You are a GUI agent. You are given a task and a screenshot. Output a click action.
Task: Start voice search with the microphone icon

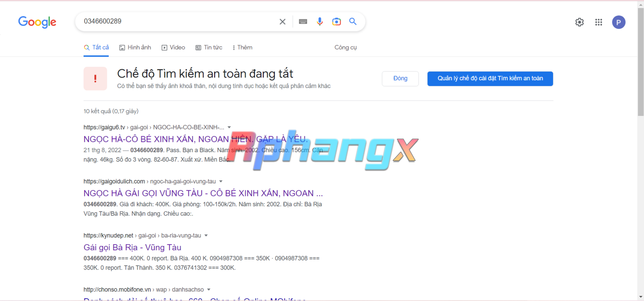coord(320,22)
